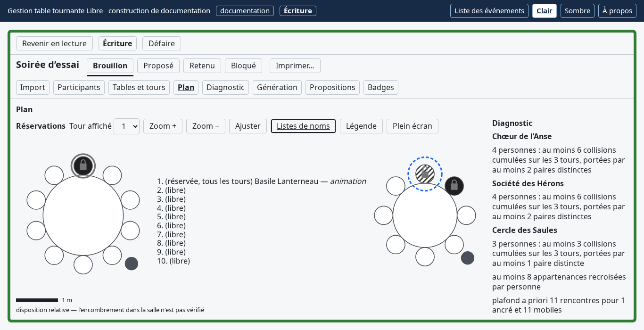The height and width of the screenshot is (330, 644).
Task: Click the "Société des Hérons" diagnostic heading
Action: click(528, 184)
